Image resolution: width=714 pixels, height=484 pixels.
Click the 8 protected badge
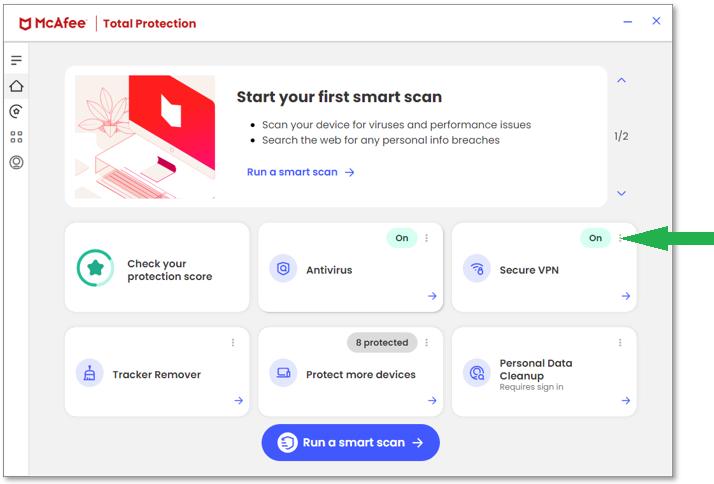click(382, 342)
